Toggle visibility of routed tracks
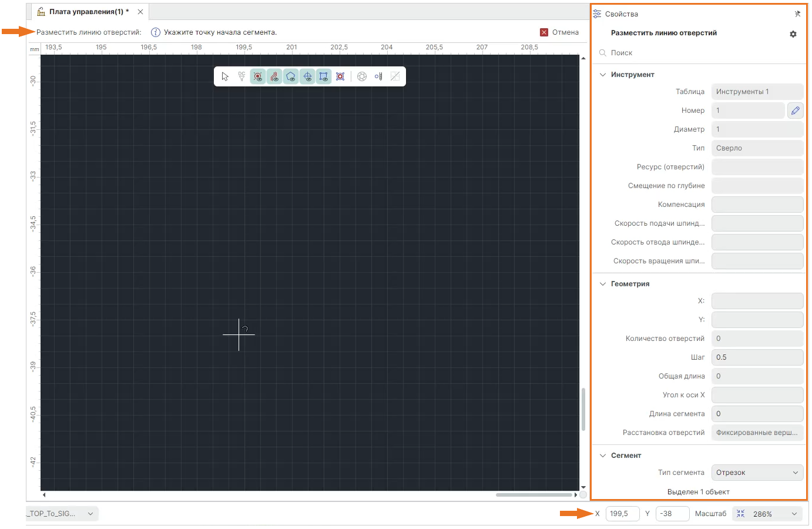812x529 pixels. click(x=274, y=76)
